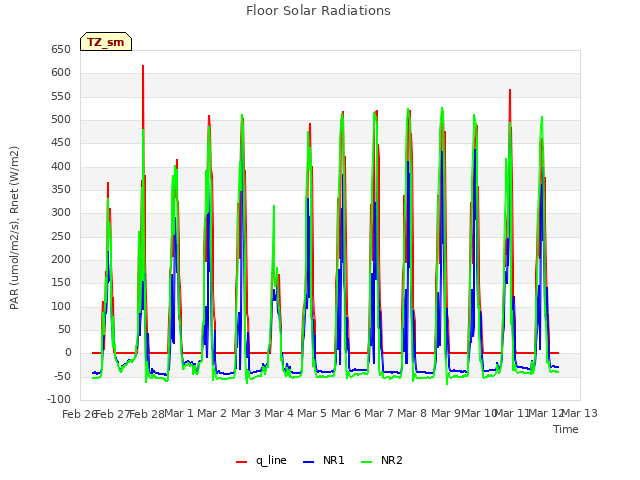Click the Mar 3 x-axis tick label
The height and width of the screenshot is (480, 640).
pos(246,413)
